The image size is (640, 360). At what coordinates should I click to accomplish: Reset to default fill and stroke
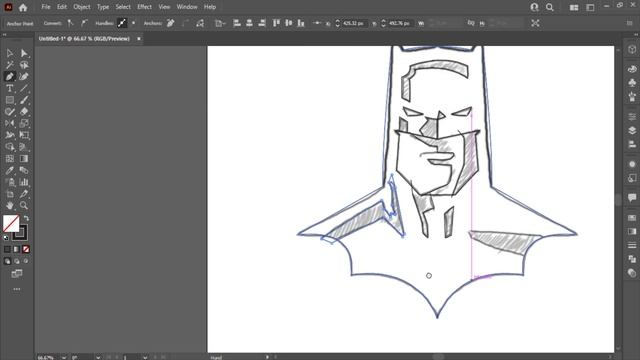6,238
